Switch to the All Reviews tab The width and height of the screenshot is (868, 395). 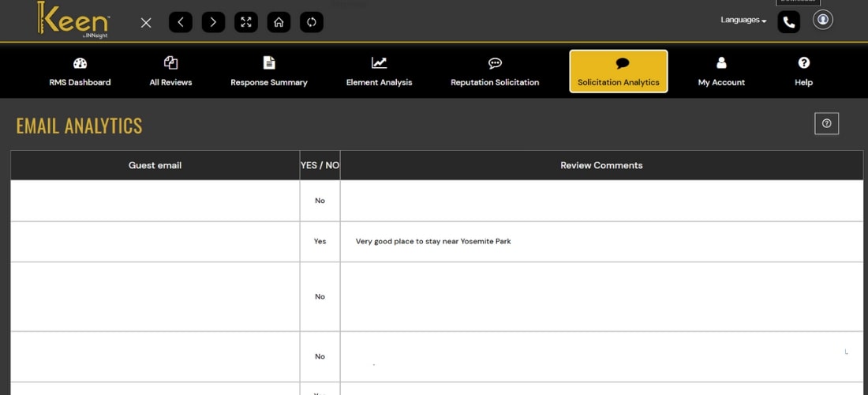[170, 71]
